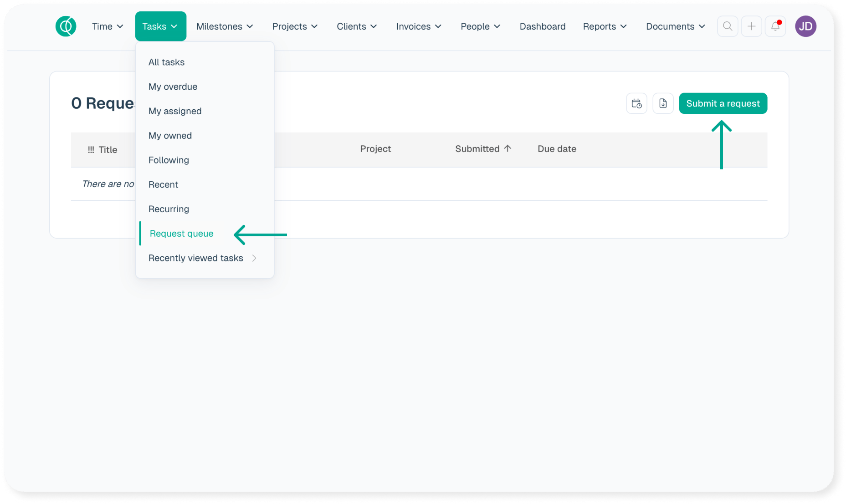
Task: Click the calendar clock icon button
Action: [x=636, y=104]
